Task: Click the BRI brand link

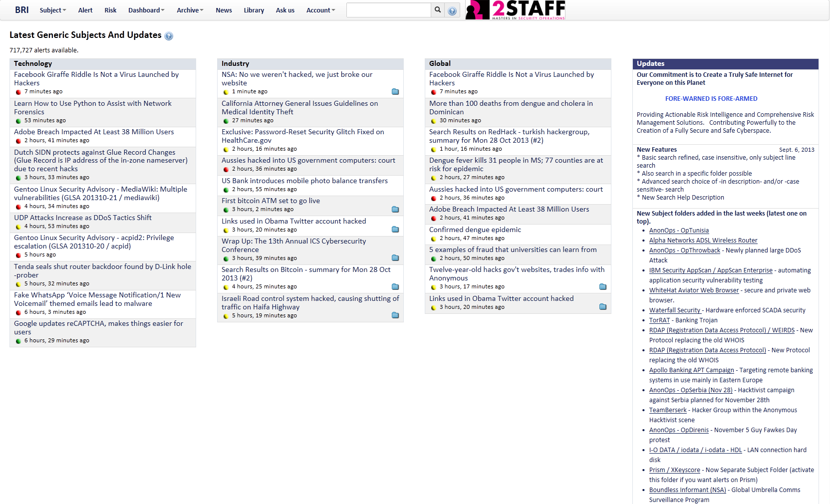Action: click(22, 10)
